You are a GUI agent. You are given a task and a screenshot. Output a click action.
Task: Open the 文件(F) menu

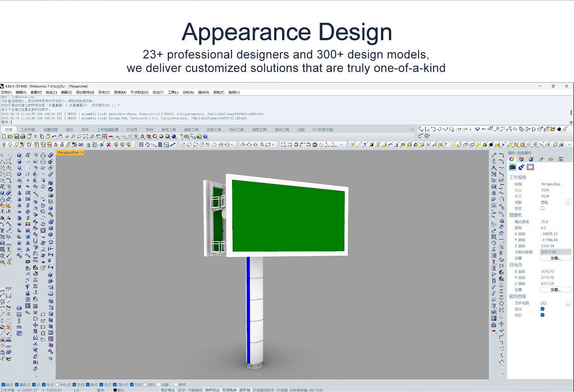6,92
